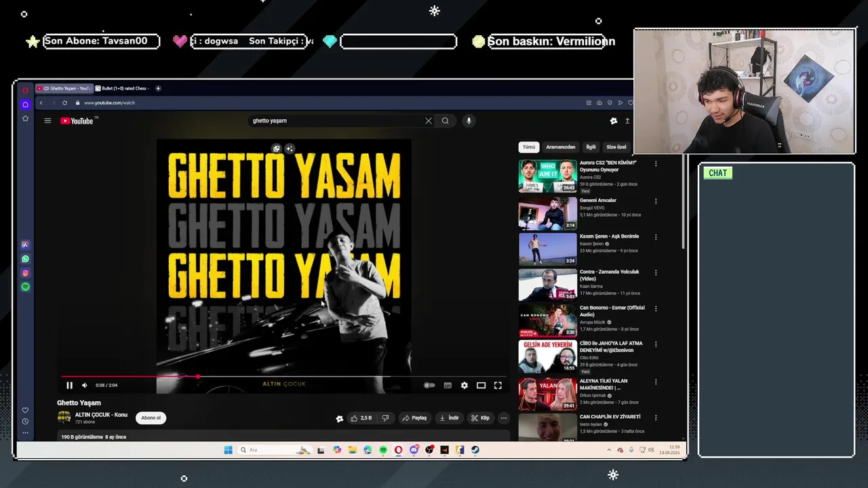Open the CİBO ile JAHO'YA LAF ATMA video

[x=548, y=357]
